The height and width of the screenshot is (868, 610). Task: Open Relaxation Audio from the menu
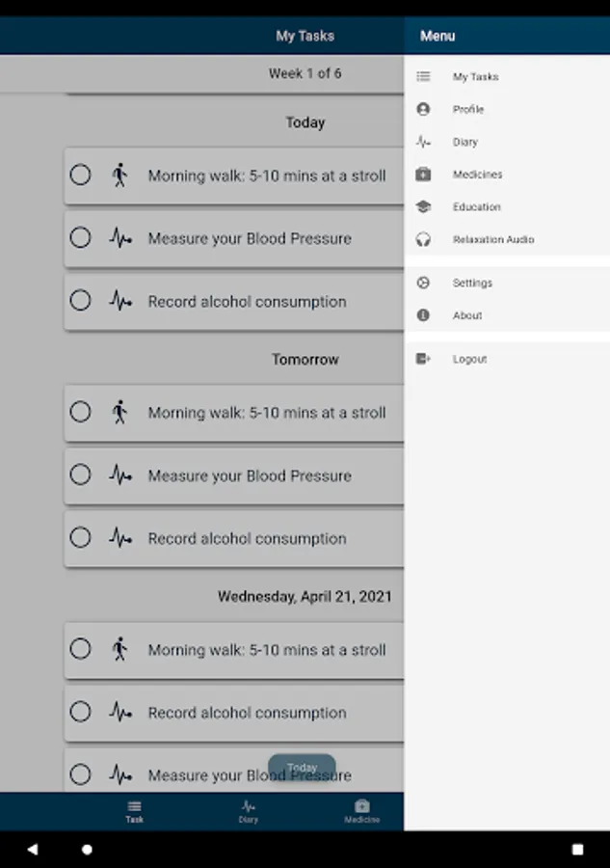tap(493, 239)
